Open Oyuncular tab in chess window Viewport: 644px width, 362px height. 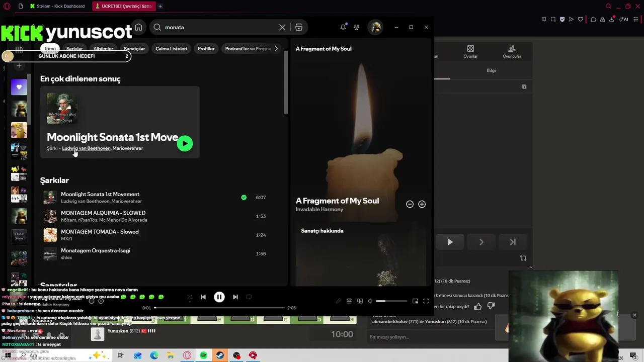coord(512,52)
